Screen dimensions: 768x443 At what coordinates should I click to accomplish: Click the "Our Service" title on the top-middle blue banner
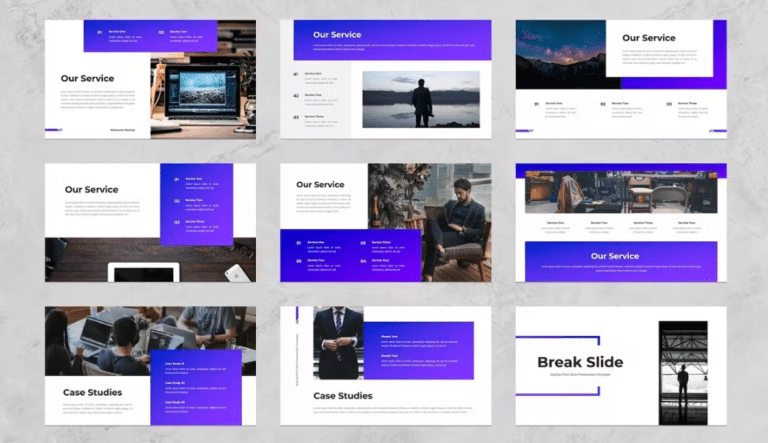(337, 35)
